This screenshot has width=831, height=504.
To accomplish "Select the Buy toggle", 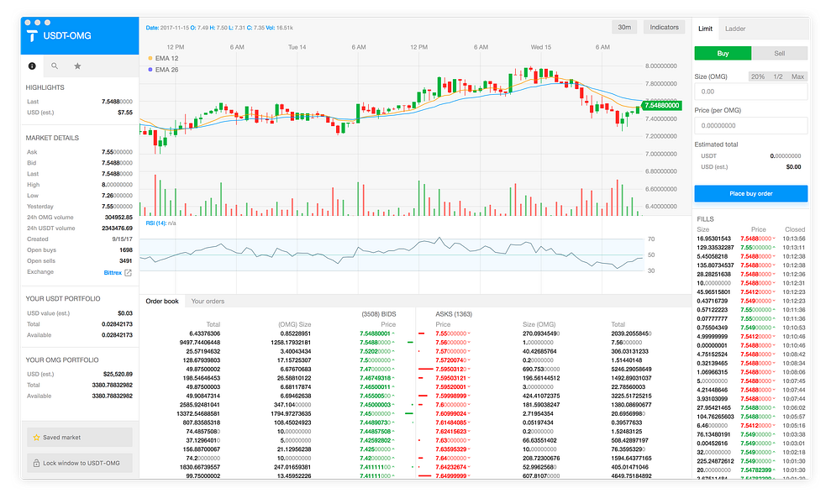I will click(x=723, y=54).
